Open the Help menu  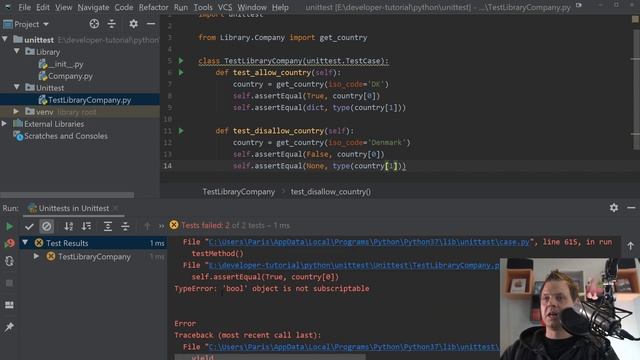(280, 7)
